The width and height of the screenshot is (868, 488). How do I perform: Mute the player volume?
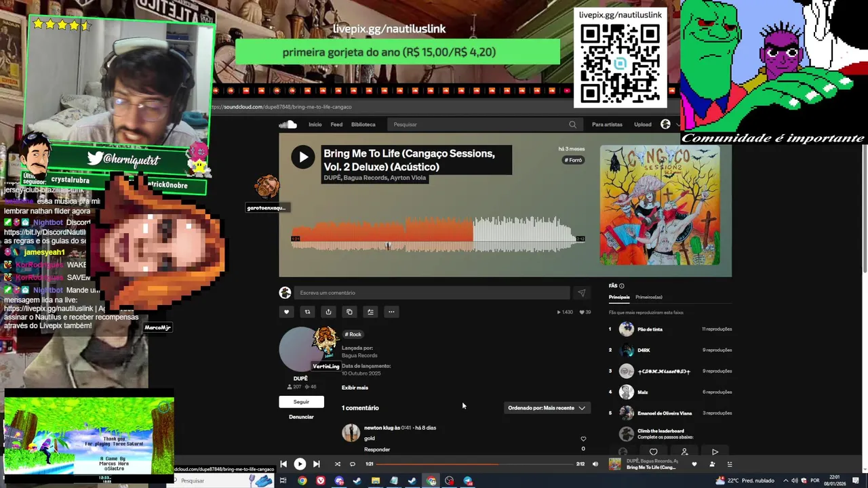coord(595,464)
